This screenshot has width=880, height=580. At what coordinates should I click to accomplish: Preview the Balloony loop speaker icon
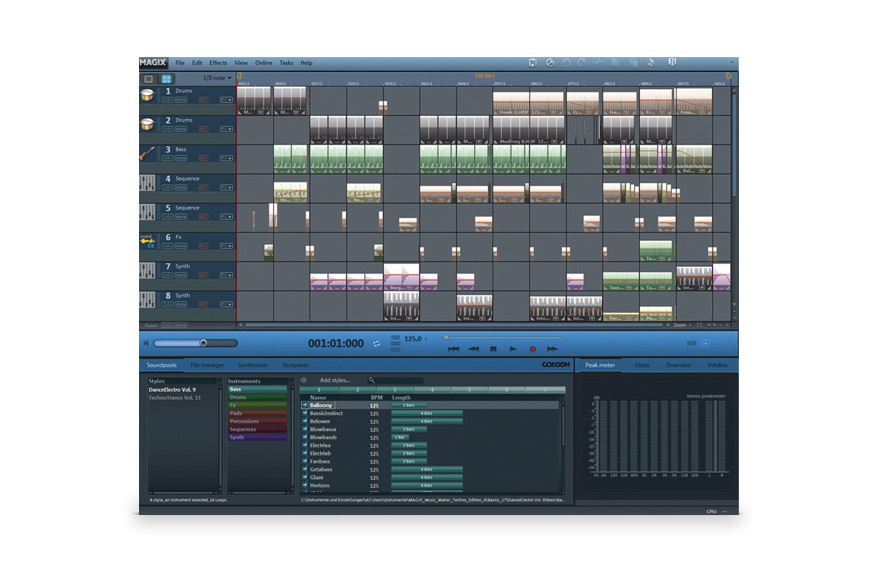coord(304,405)
